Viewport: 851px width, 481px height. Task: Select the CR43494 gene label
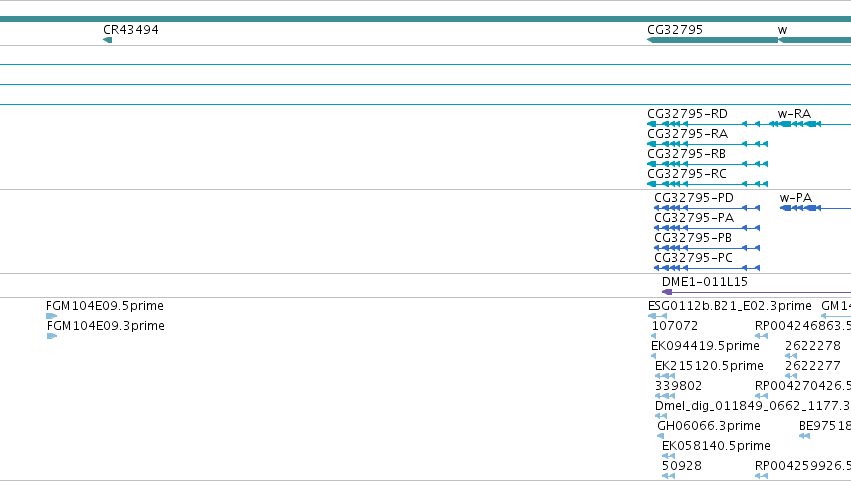(x=131, y=30)
